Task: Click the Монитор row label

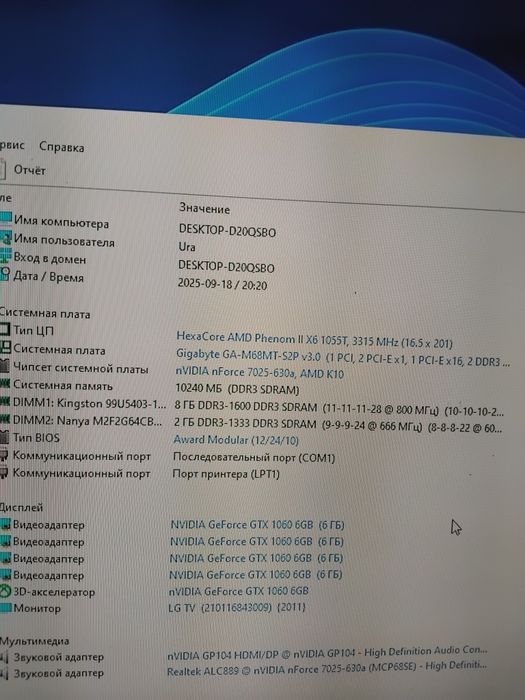Action: click(x=37, y=608)
